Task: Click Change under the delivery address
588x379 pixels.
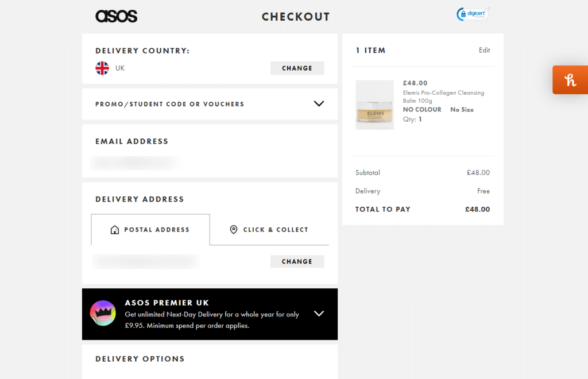Action: point(297,261)
